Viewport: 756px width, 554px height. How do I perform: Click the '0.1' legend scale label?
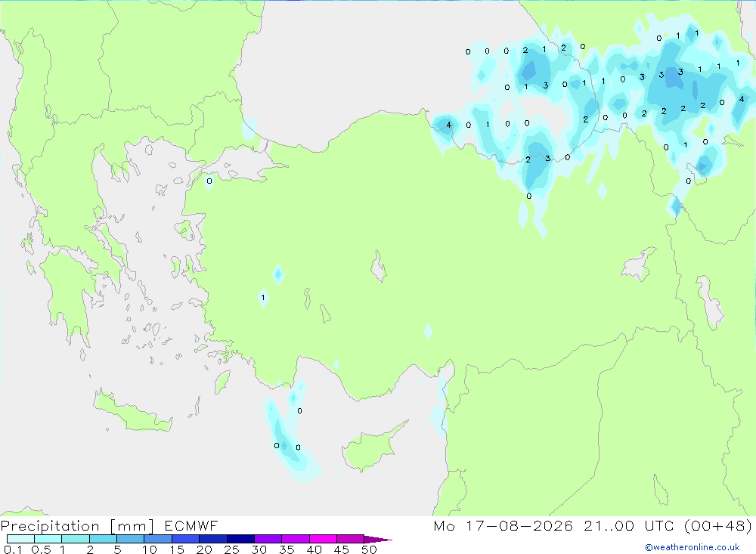click(13, 549)
